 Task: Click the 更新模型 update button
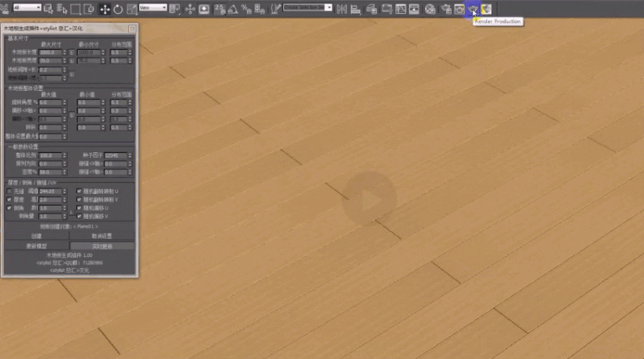[x=36, y=246]
